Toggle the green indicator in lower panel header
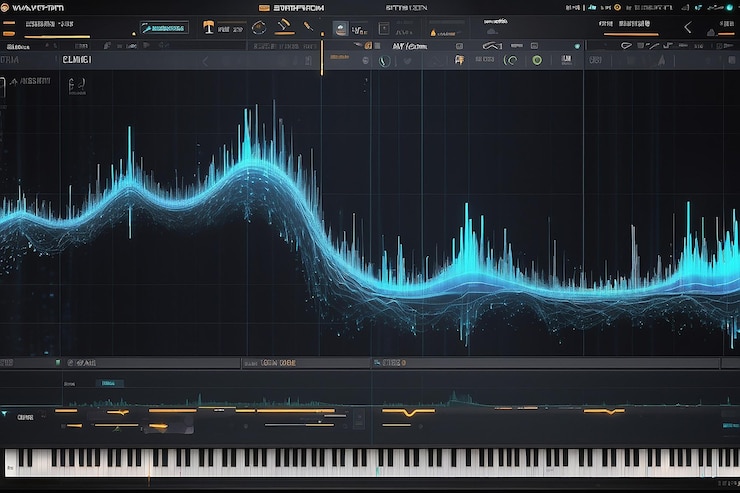Screen dimensions: 740x493 58,363
